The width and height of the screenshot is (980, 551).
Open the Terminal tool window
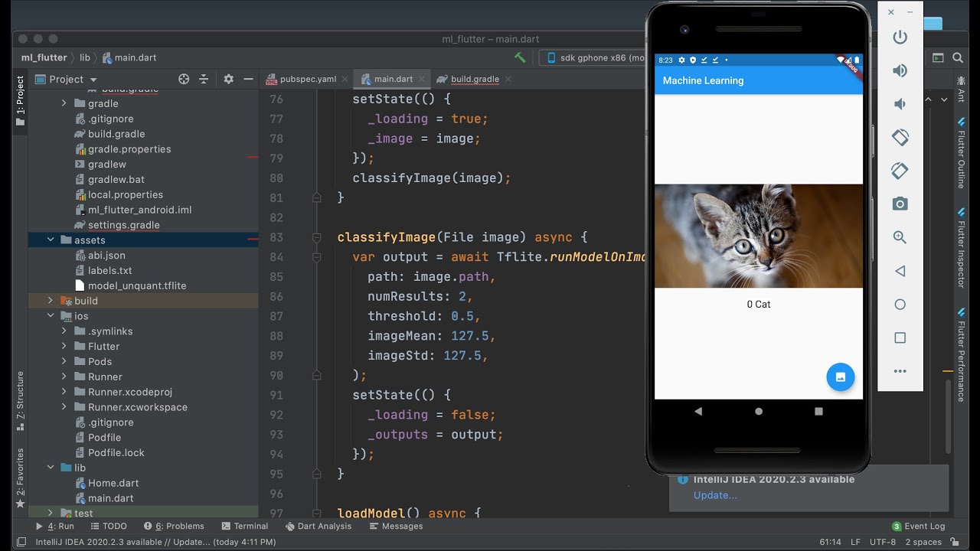click(x=245, y=526)
